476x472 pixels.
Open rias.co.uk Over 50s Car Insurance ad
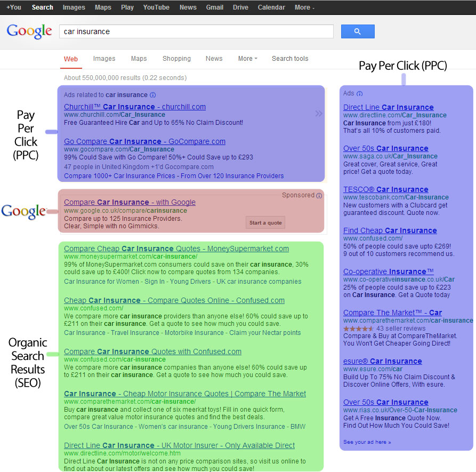[385, 402]
